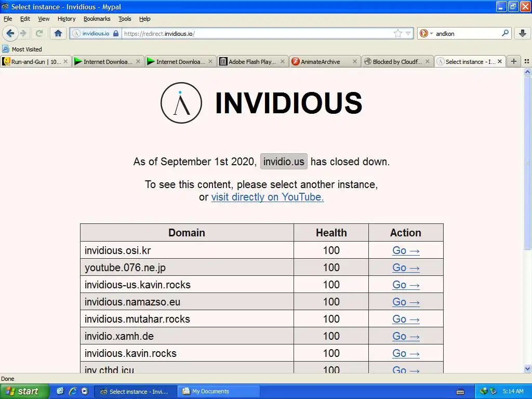The height and width of the screenshot is (399, 532).
Task: Switch to the Run-and-Gun tab
Action: coord(36,61)
